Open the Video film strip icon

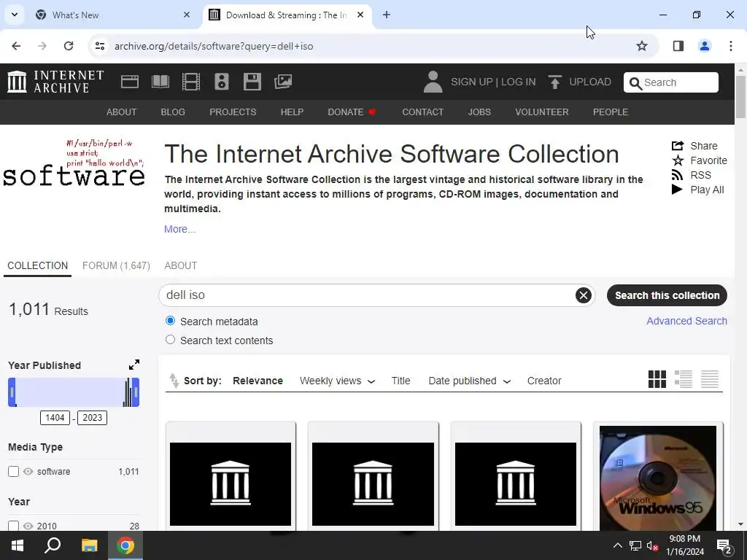191,82
